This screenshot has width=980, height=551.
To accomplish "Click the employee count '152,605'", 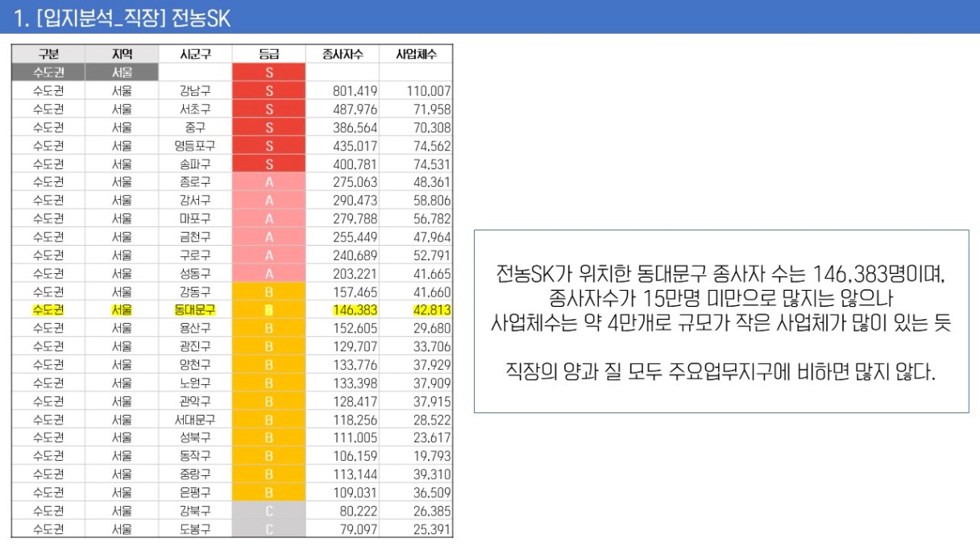I will tap(355, 328).
